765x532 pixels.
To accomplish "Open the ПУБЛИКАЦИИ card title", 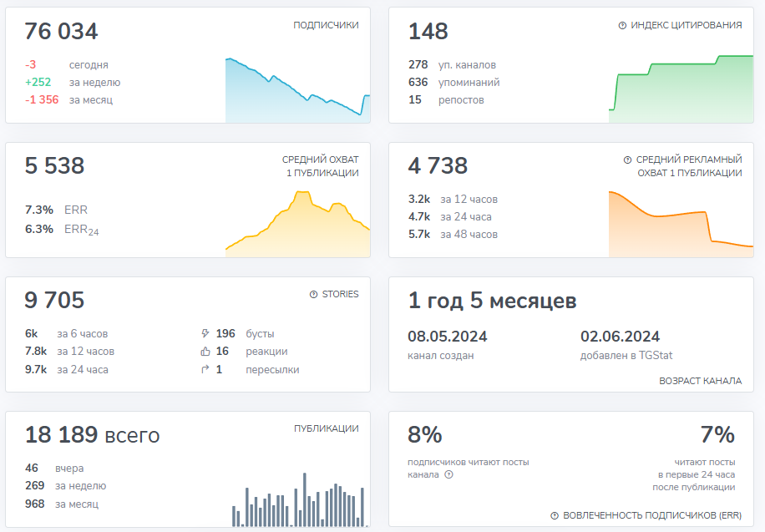I will pyautogui.click(x=326, y=428).
